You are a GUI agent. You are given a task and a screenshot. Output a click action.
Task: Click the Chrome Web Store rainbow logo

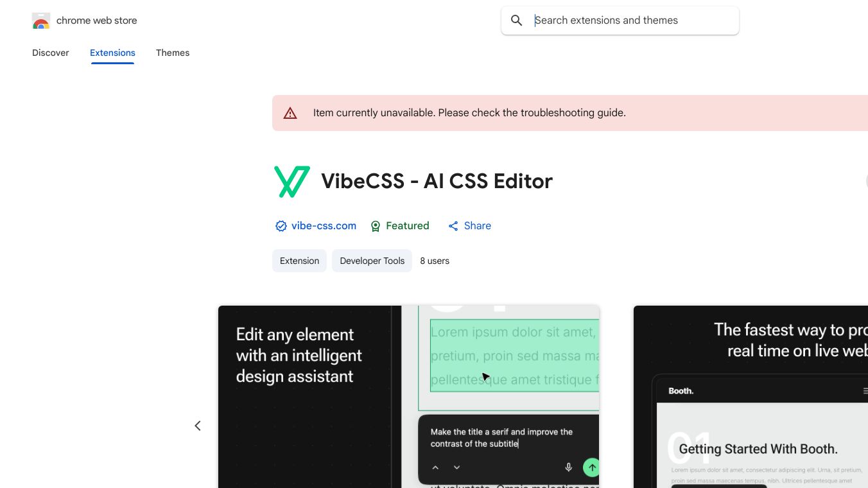pyautogui.click(x=41, y=21)
